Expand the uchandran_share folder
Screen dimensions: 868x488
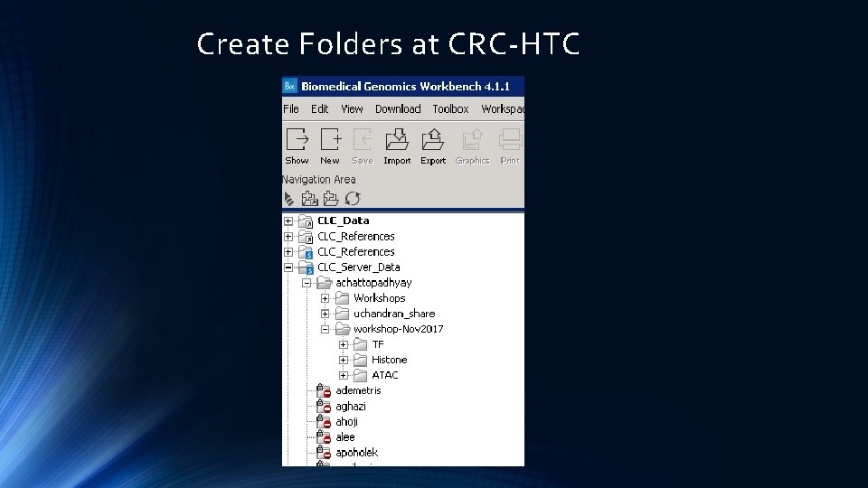point(325,314)
